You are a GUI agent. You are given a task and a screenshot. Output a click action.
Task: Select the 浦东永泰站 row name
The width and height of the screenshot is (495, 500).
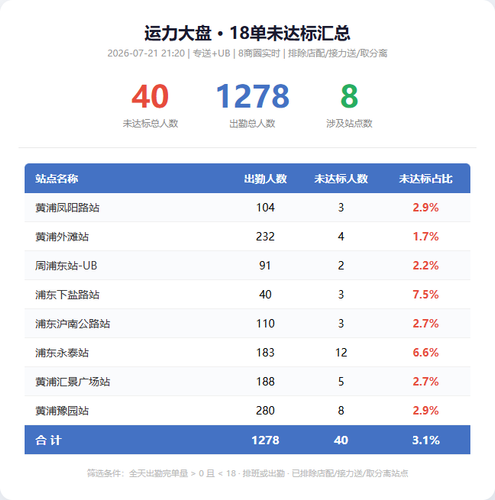62,353
